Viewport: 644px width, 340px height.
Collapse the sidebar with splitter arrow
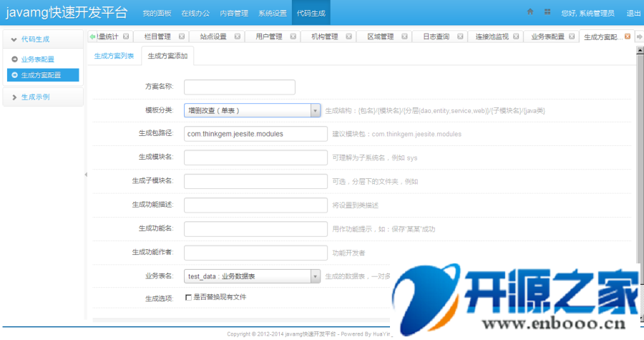86,175
